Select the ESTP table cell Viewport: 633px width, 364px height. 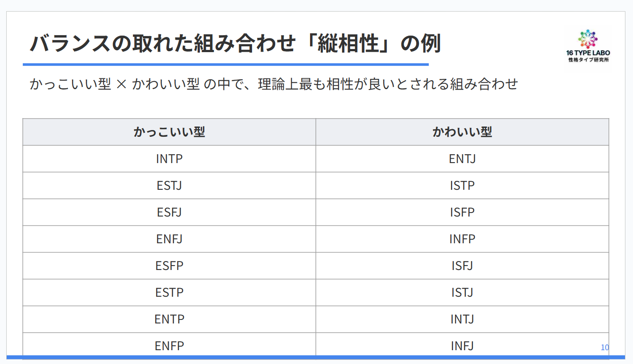tap(169, 292)
